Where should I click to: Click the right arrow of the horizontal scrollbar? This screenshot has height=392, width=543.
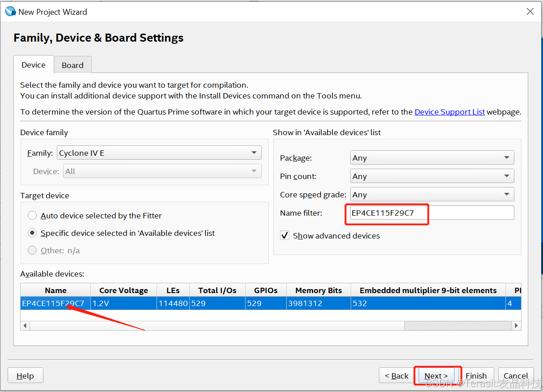tap(517, 325)
